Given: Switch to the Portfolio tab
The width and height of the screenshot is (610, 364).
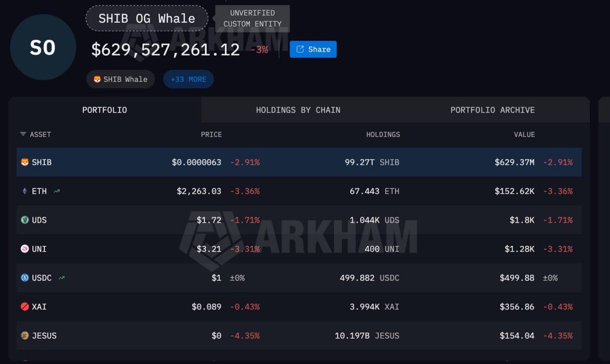Looking at the screenshot, I should click(x=105, y=110).
